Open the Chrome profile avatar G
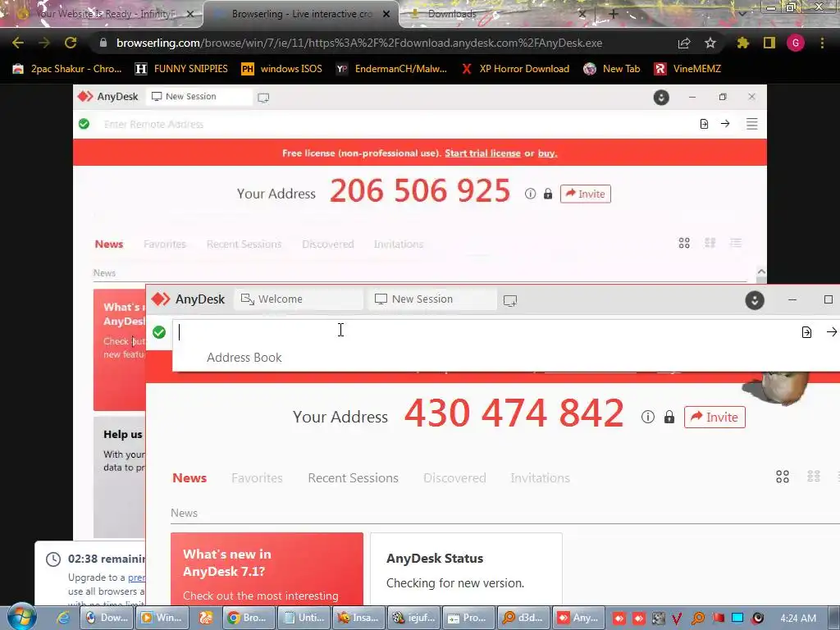 (x=796, y=43)
